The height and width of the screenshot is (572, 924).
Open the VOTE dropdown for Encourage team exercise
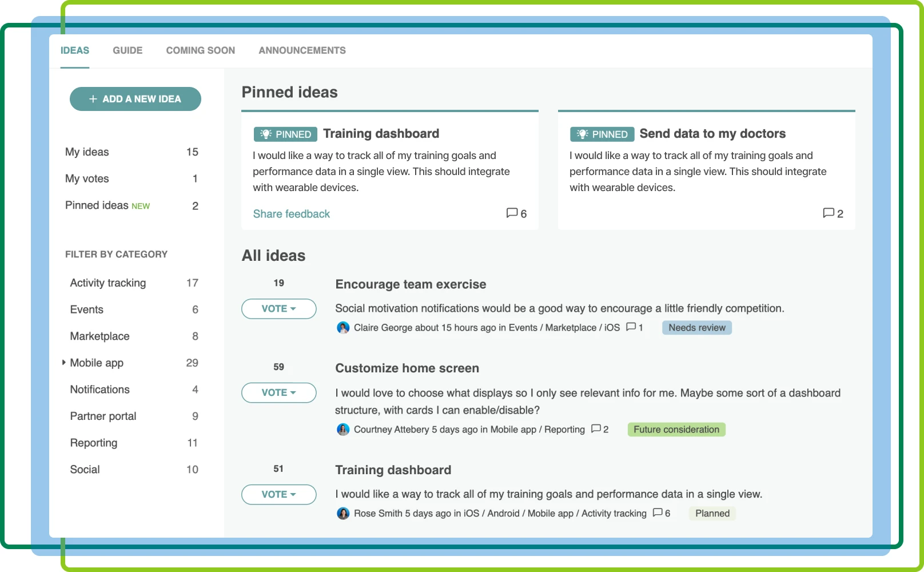pyautogui.click(x=278, y=309)
